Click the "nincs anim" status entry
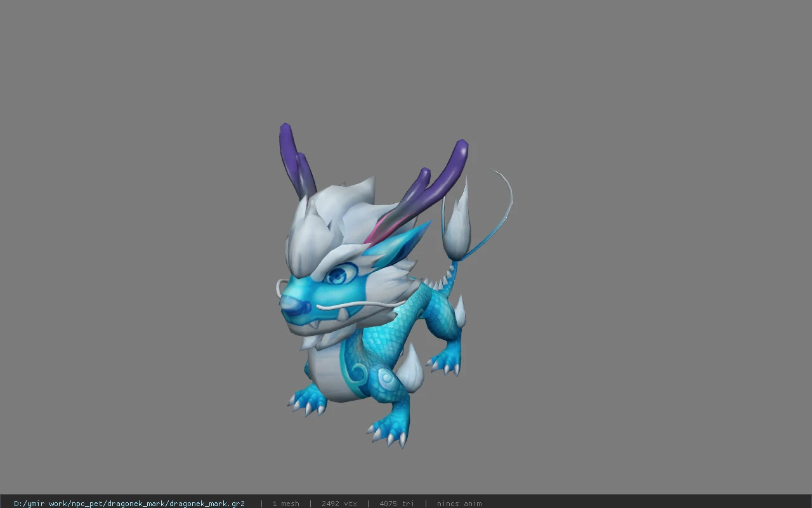Viewport: 812px width, 508px height. [459, 504]
